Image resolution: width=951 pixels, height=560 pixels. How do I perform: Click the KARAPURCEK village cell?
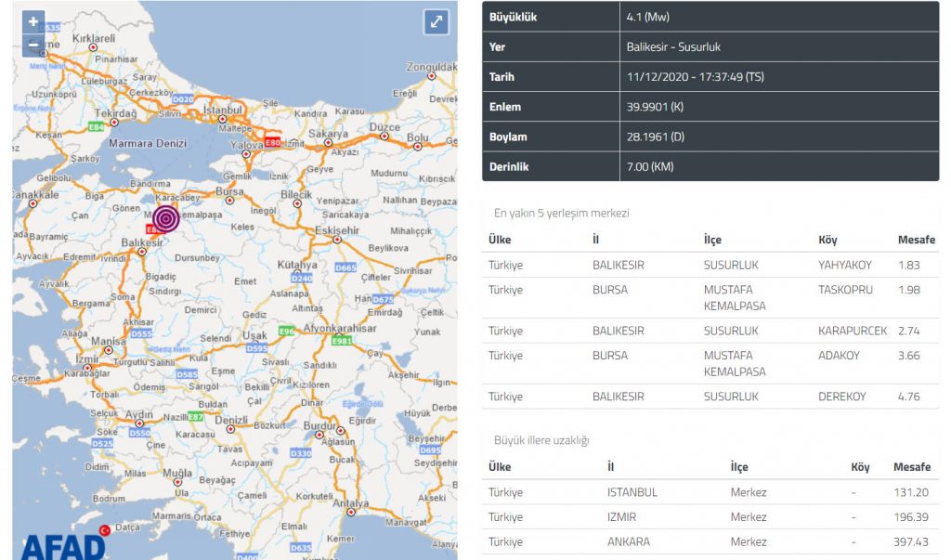(x=853, y=332)
